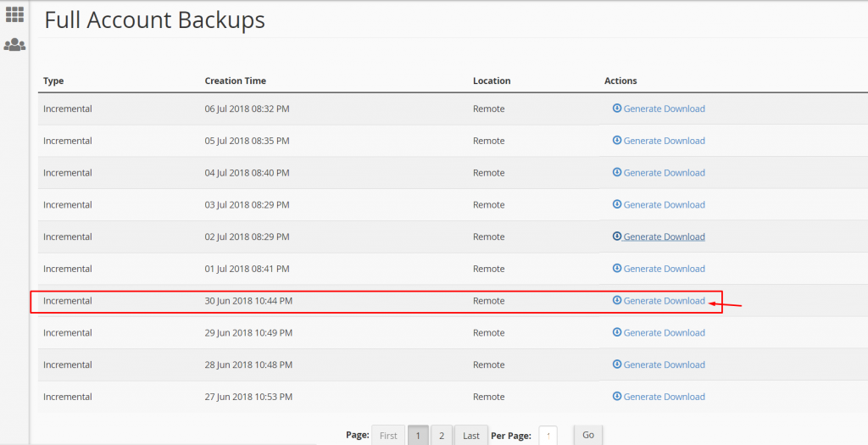
Task: Click download icon for 03 Jul 2018 backup
Action: click(x=617, y=205)
